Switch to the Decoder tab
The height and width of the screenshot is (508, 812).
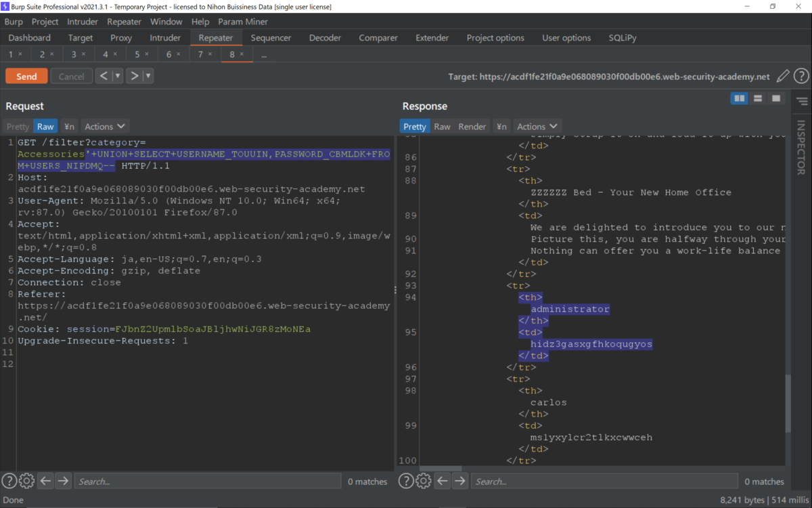coord(325,38)
